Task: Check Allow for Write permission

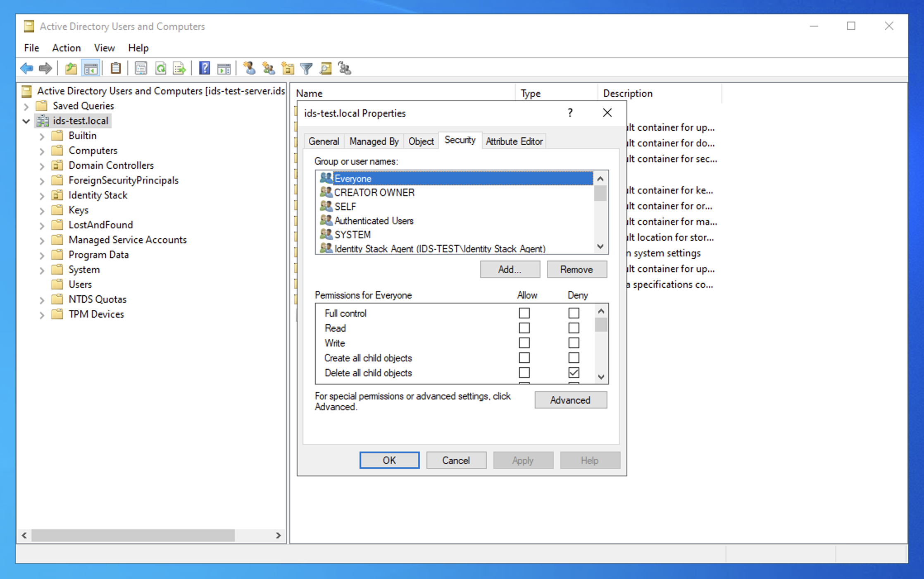Action: (524, 343)
